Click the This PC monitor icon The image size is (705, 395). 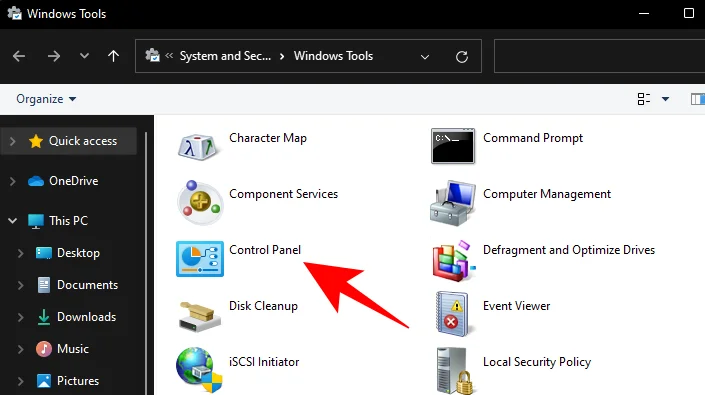click(x=36, y=221)
